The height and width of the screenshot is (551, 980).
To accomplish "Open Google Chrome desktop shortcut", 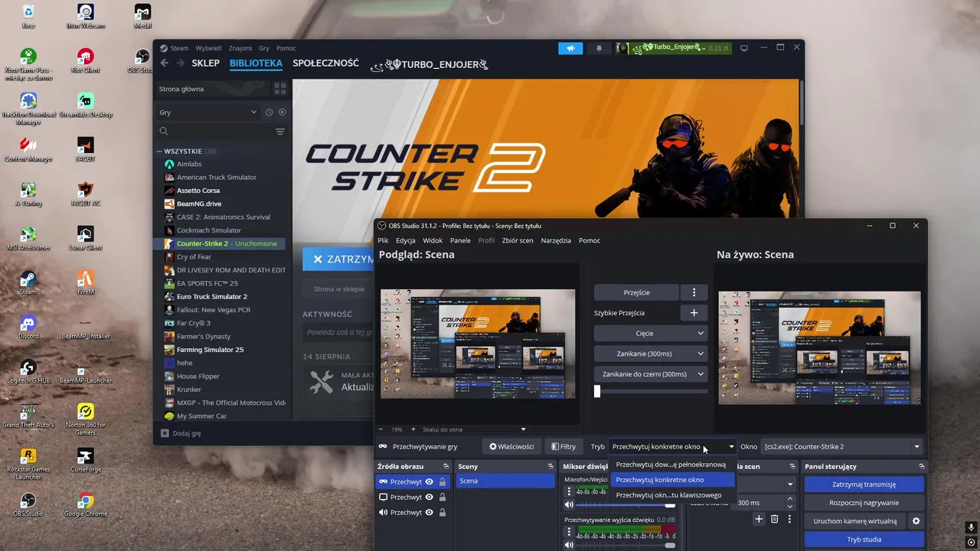I will tap(86, 504).
